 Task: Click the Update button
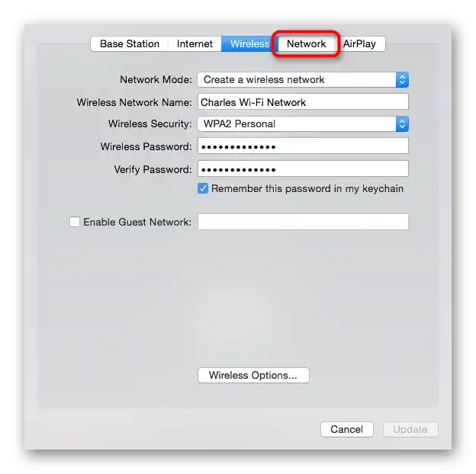(x=410, y=430)
